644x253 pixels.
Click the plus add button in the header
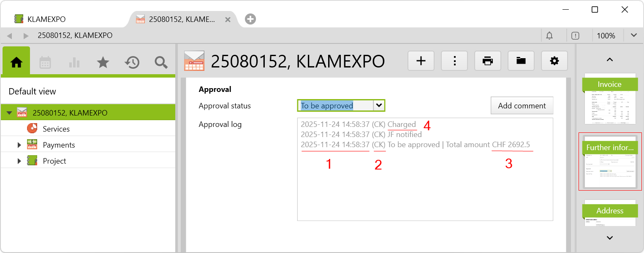click(x=421, y=61)
